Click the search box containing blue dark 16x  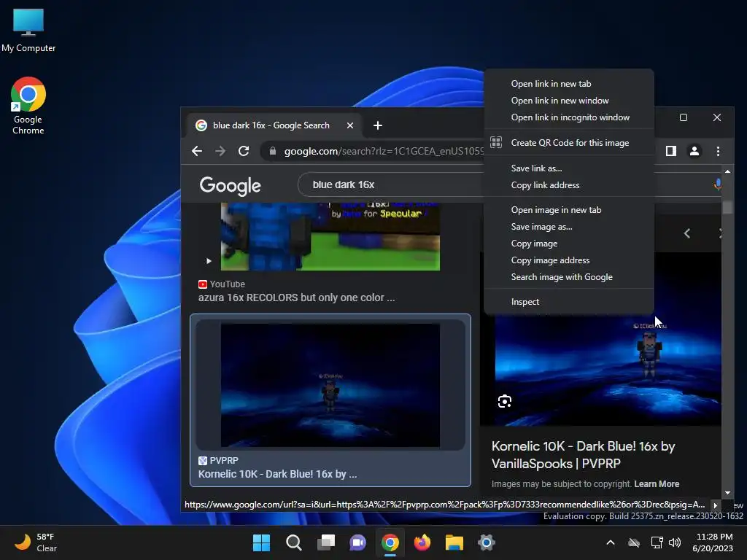(x=391, y=184)
